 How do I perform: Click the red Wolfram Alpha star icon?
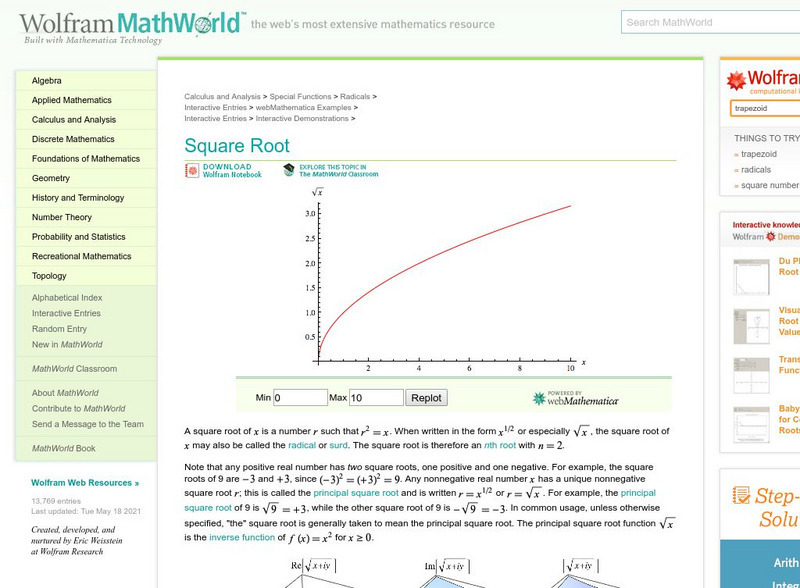coord(736,81)
